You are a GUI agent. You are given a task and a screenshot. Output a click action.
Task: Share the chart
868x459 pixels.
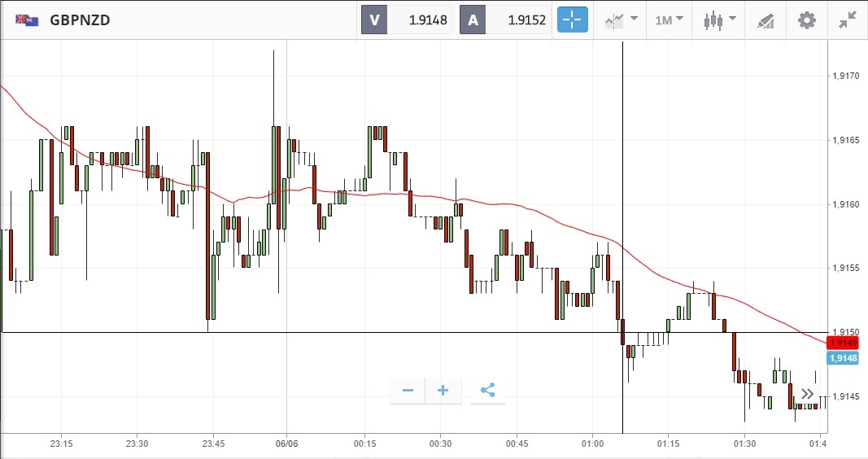[487, 391]
